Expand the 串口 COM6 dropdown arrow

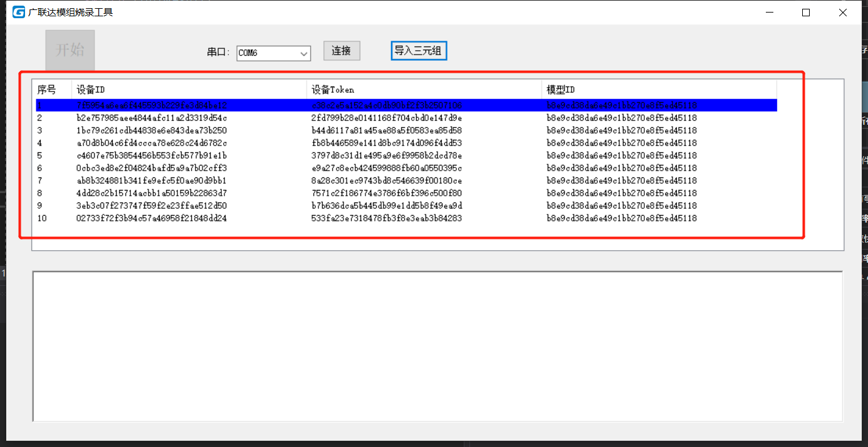point(305,54)
